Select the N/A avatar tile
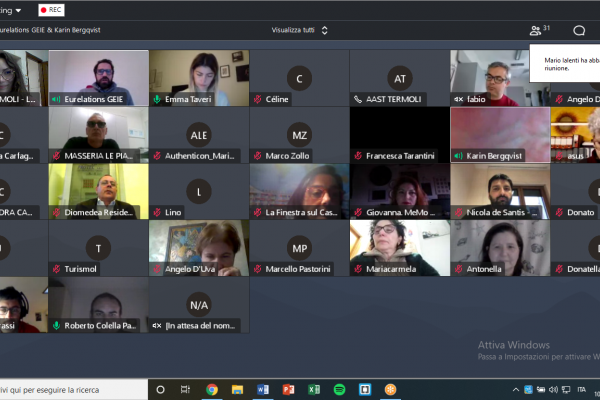 [199, 305]
